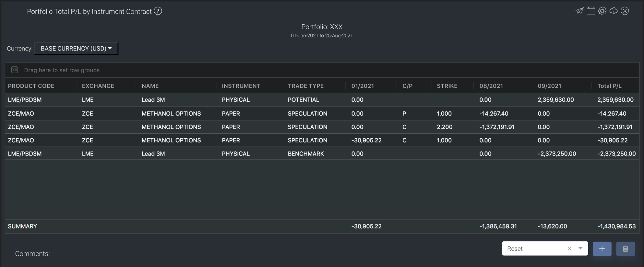Click the paper plane send icon
644x267 pixels.
click(579, 11)
